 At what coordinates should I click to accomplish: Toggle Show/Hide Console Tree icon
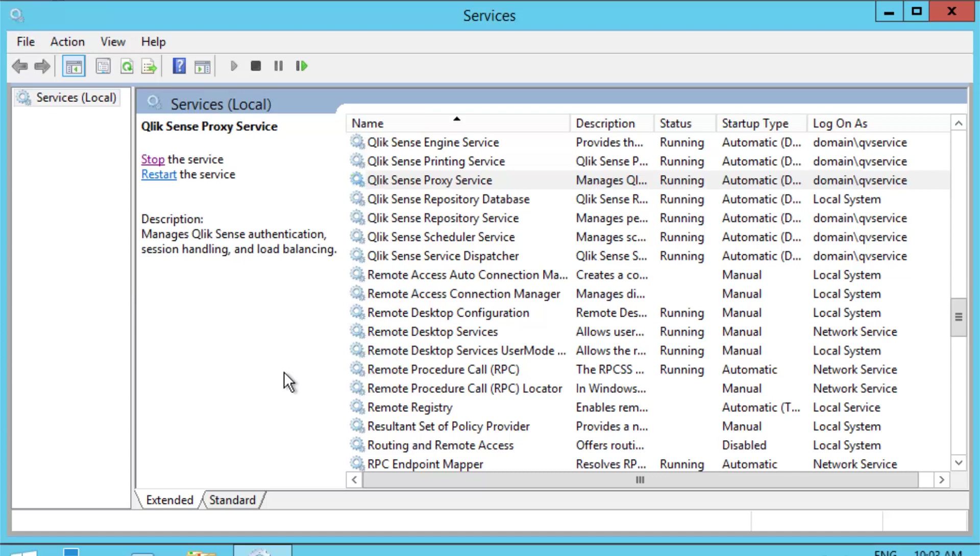point(73,66)
